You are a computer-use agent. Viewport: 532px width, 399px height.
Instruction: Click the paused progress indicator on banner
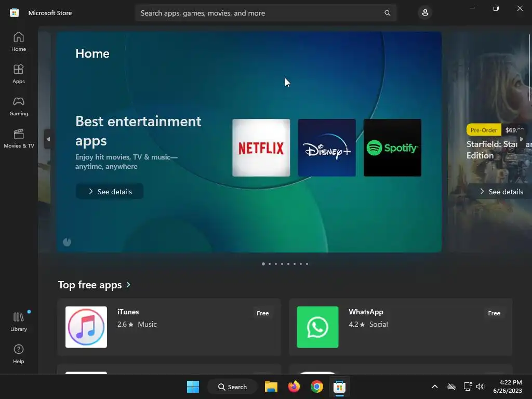(x=67, y=242)
